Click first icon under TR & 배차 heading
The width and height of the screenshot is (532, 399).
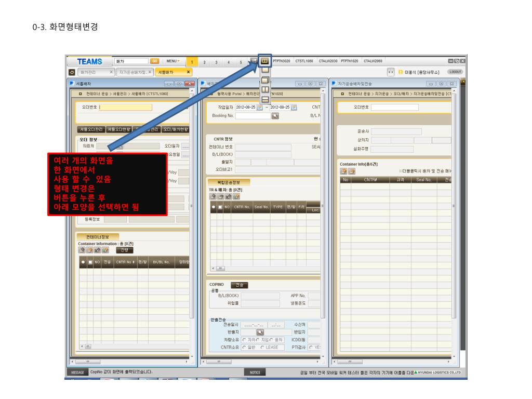click(x=212, y=196)
